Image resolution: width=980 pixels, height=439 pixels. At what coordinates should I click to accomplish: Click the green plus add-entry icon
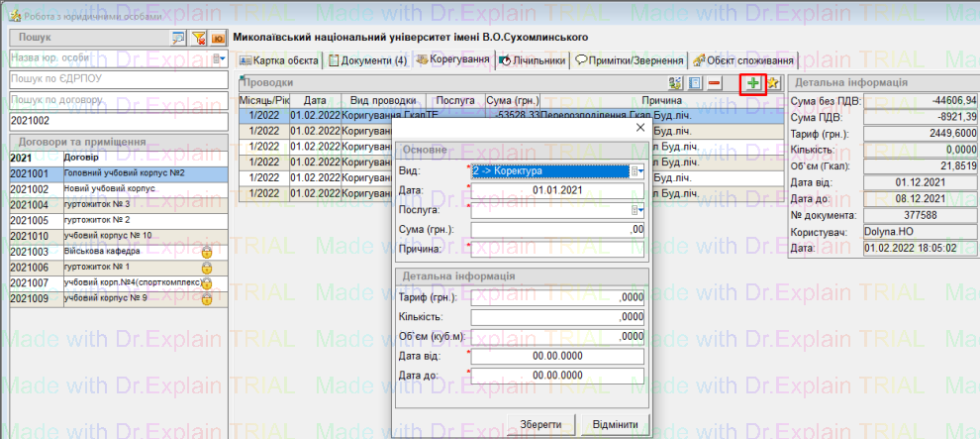point(753,84)
